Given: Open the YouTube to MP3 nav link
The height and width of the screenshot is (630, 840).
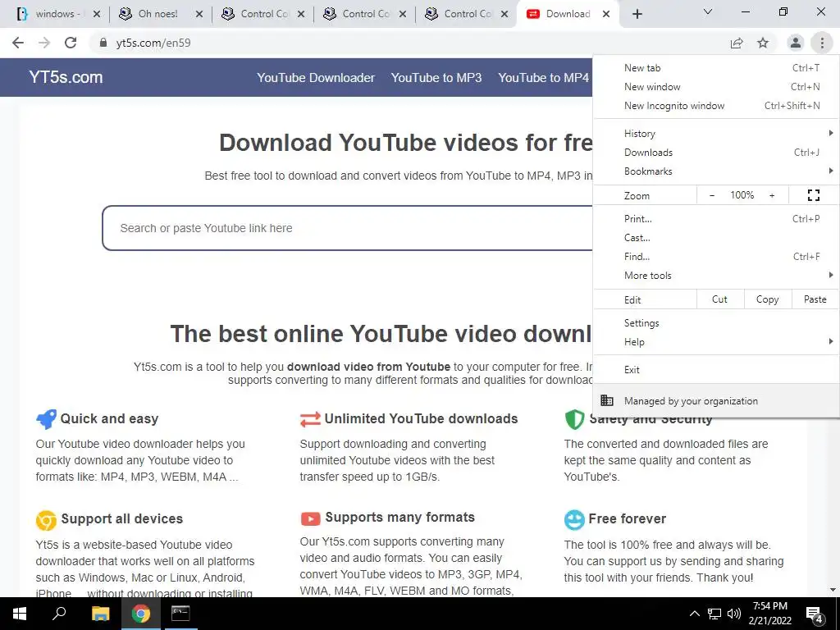Looking at the screenshot, I should pyautogui.click(x=436, y=78).
